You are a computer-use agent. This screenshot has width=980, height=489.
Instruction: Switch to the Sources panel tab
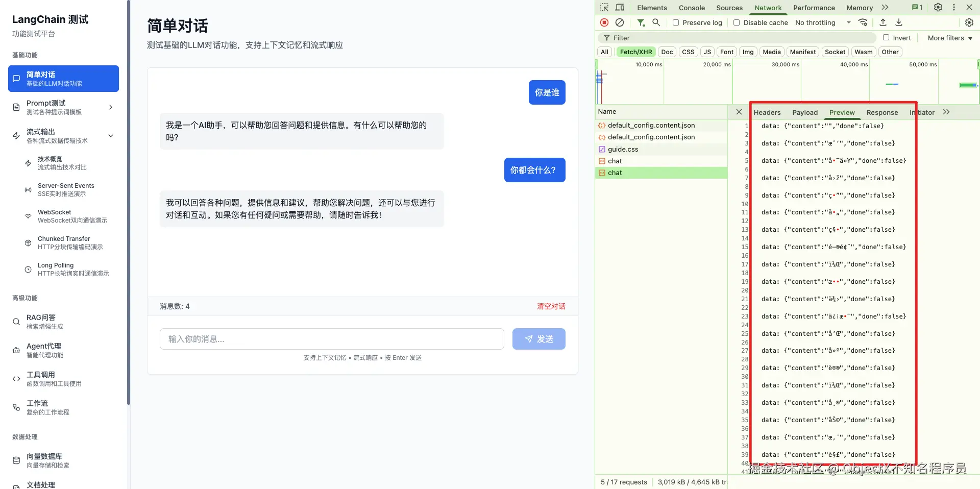pos(729,8)
